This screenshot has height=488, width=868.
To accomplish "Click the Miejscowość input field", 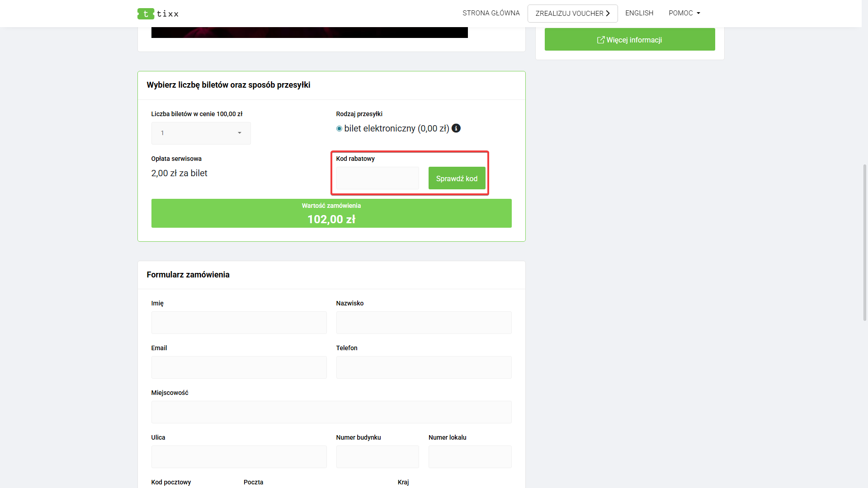I will point(331,412).
